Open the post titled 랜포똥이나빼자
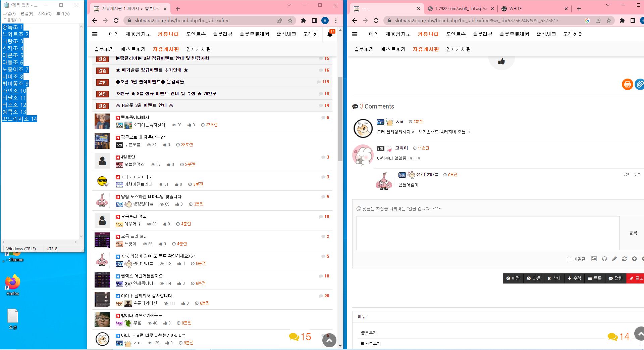The height and width of the screenshot is (350, 644). pyautogui.click(x=135, y=117)
